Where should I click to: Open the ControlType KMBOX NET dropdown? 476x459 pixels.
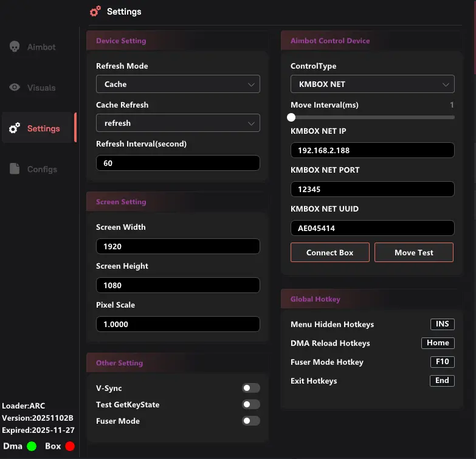[372, 84]
